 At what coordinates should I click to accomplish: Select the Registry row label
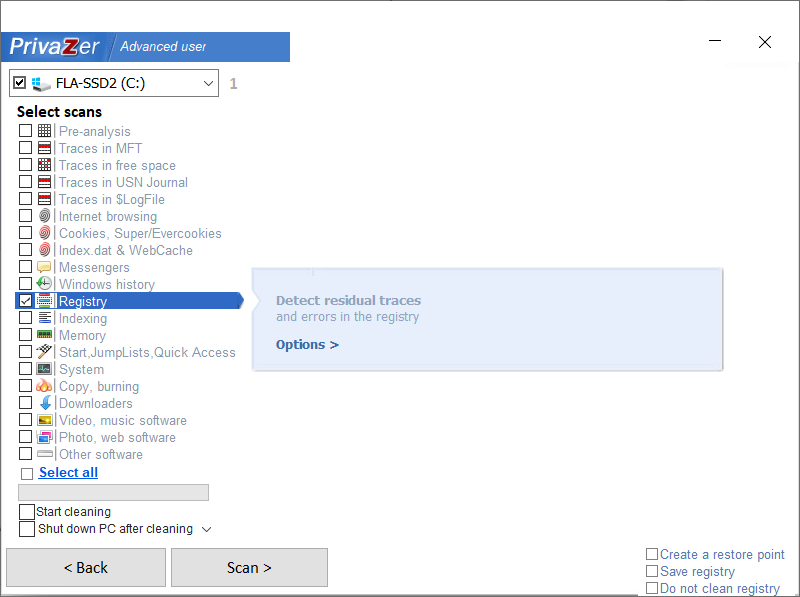coord(83,301)
